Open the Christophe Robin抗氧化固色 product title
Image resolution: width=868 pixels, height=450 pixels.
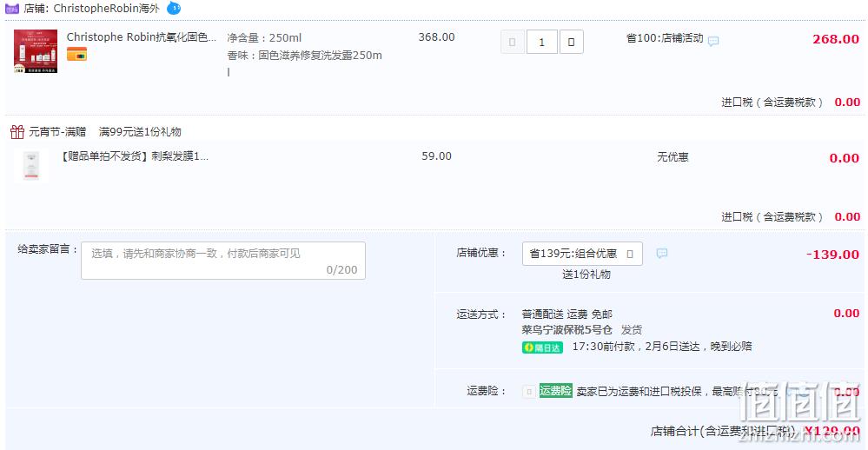(141, 37)
